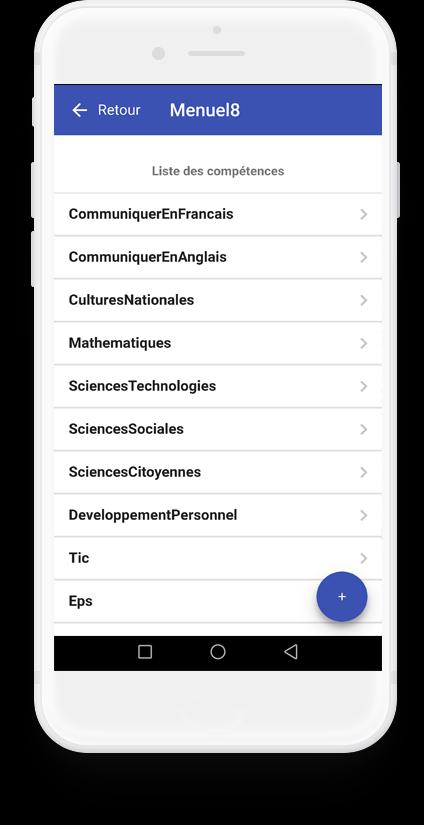Open chevron beside SciencesTechnologies
The width and height of the screenshot is (424, 825).
click(364, 386)
